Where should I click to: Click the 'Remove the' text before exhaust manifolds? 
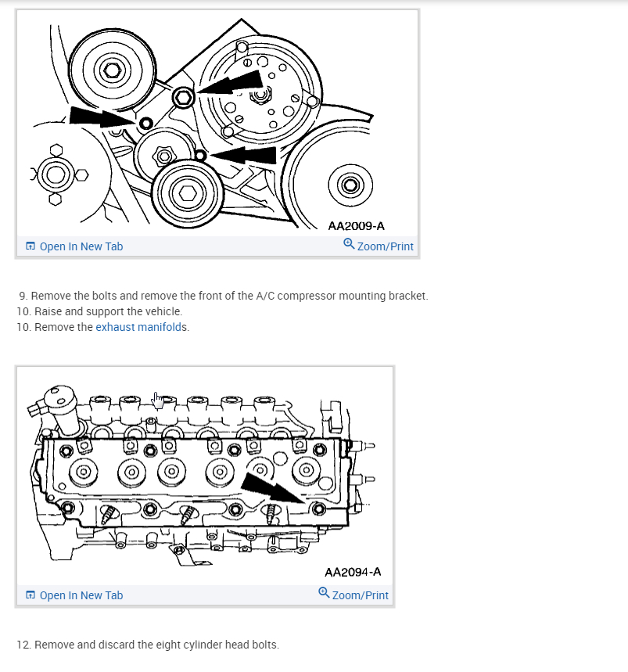(63, 327)
